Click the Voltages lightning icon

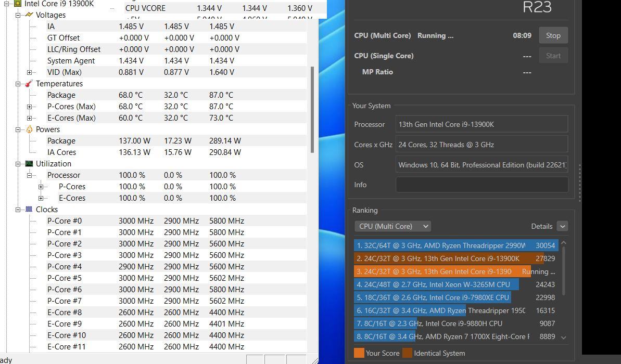coord(29,15)
